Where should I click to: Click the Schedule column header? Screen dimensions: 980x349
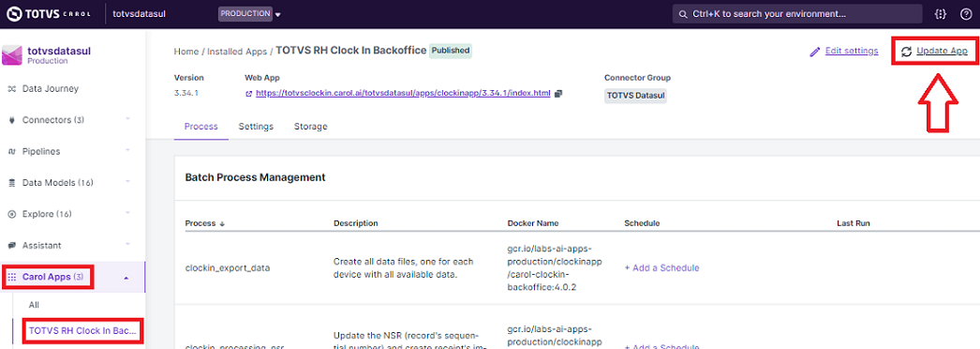point(642,223)
